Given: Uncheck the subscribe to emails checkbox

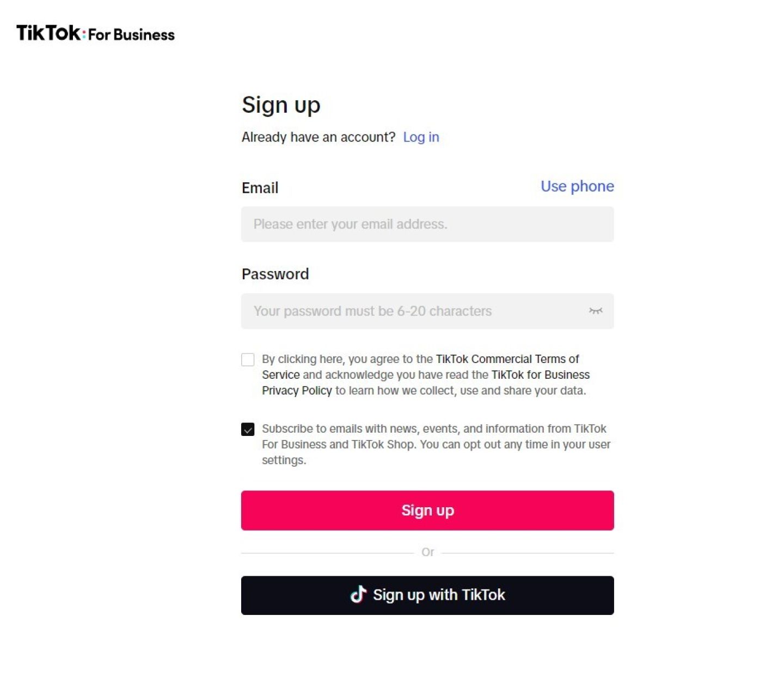Looking at the screenshot, I should (x=248, y=429).
